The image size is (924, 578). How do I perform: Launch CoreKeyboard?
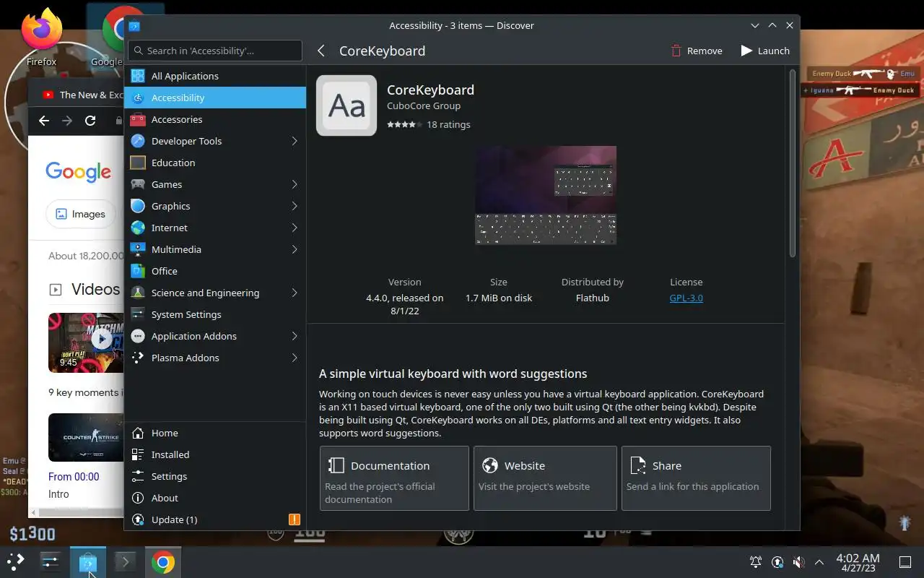pos(765,51)
